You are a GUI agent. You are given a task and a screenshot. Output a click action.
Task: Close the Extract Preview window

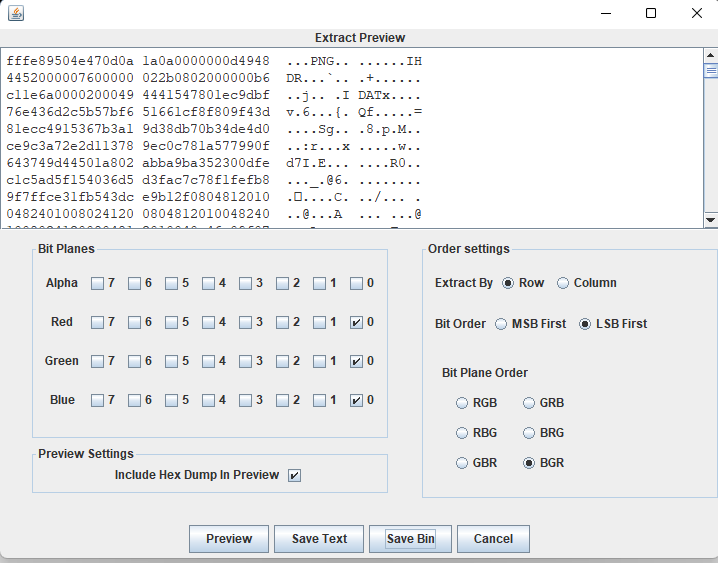696,13
